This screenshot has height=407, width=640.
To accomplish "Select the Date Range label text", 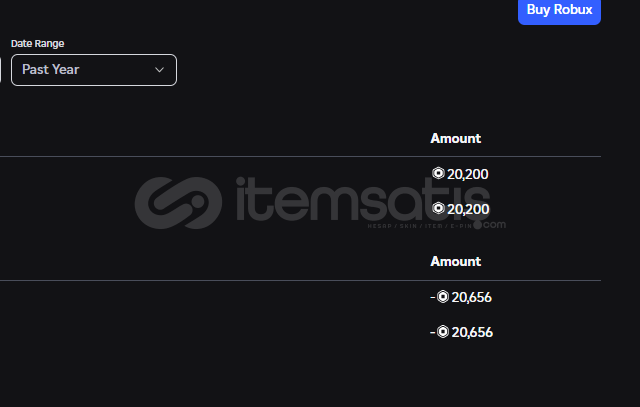I will click(x=38, y=43).
